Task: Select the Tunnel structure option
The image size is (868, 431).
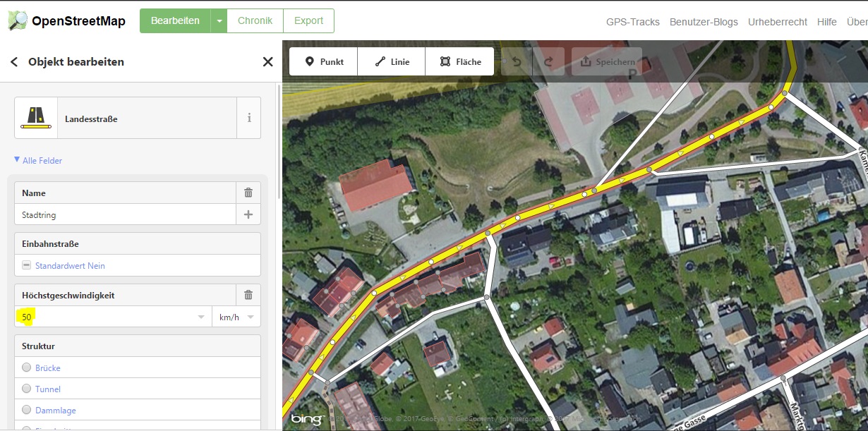Action: [x=27, y=389]
